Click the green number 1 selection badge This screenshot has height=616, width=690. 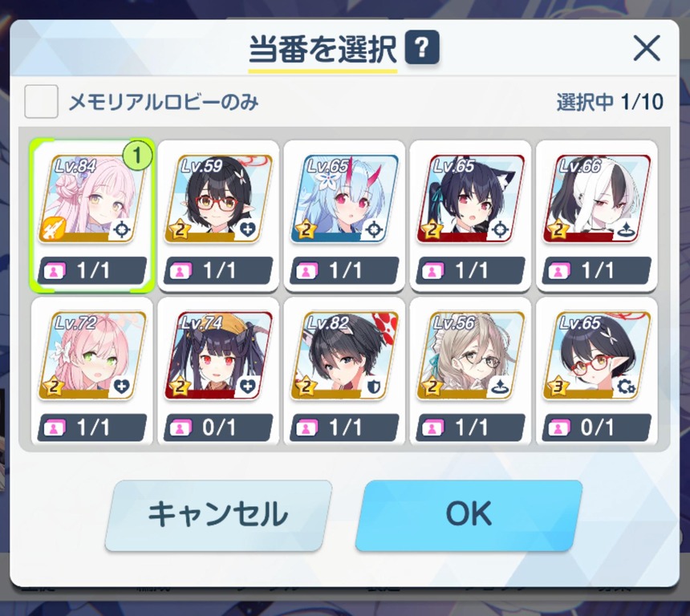[x=137, y=155]
